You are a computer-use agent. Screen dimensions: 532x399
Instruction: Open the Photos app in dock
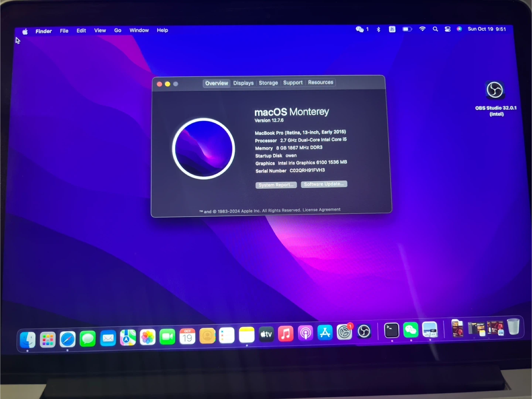pyautogui.click(x=148, y=337)
